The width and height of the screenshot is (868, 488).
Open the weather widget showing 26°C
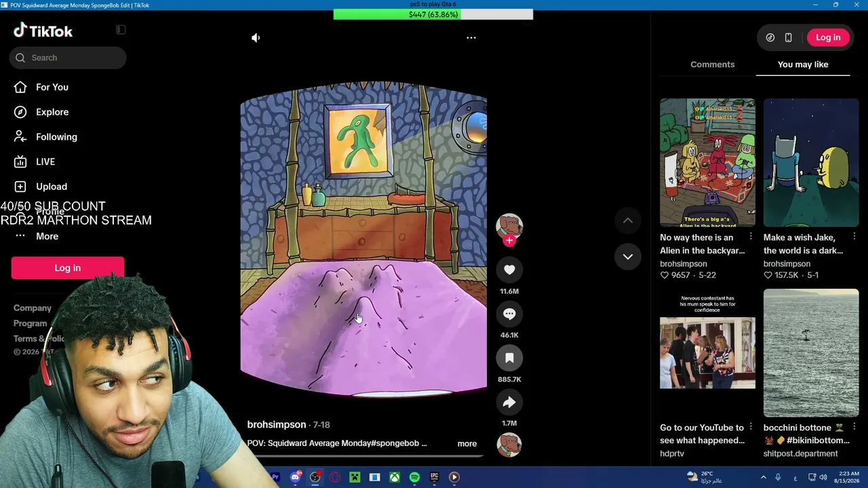(705, 477)
